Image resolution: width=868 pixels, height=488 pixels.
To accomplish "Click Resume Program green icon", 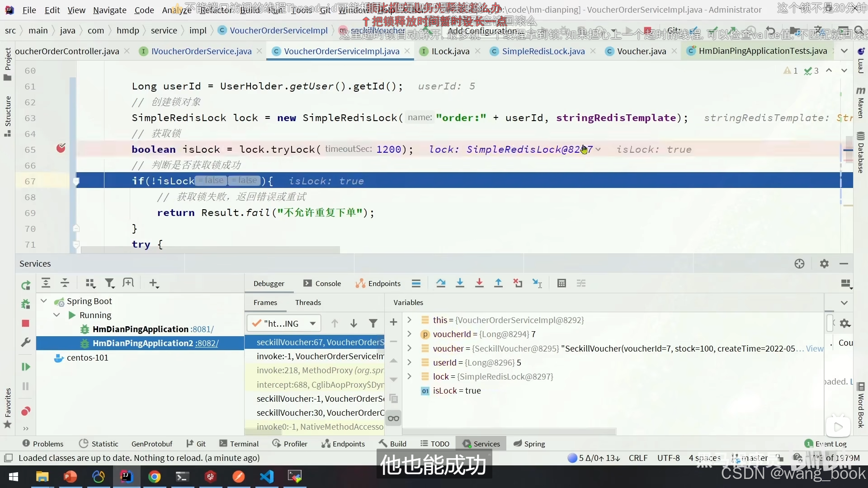I will 26,367.
